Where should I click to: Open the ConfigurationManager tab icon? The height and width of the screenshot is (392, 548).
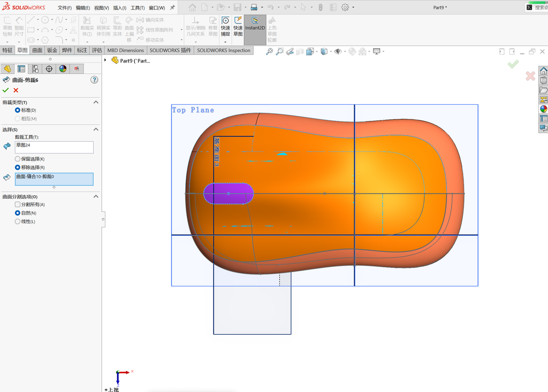pyautogui.click(x=35, y=69)
